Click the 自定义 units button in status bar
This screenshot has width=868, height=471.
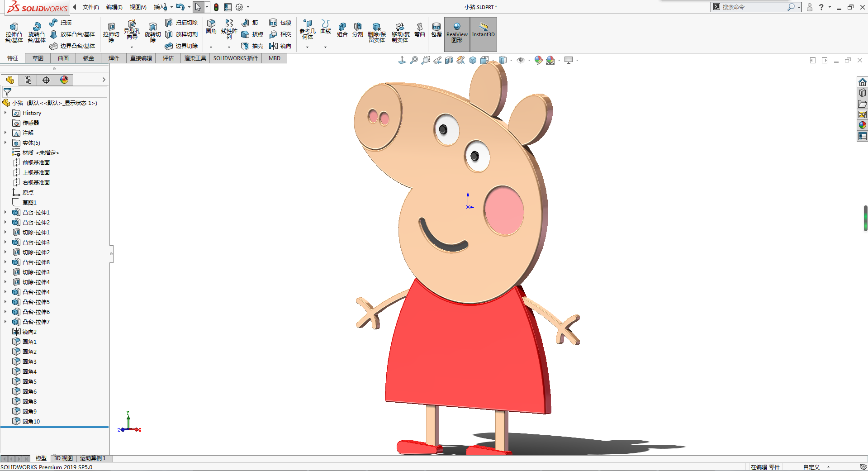tap(811, 467)
